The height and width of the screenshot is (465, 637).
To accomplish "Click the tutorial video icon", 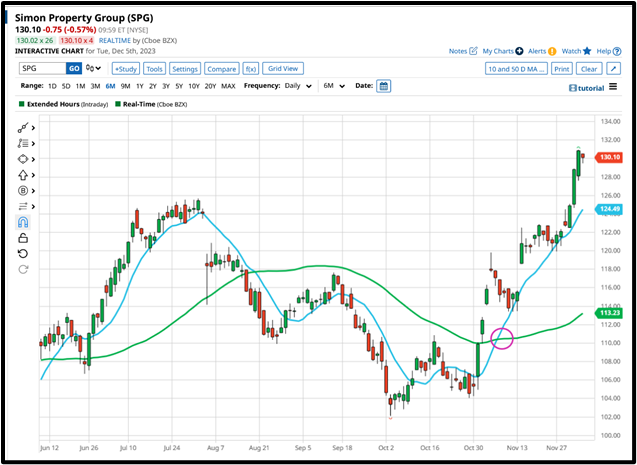I will pyautogui.click(x=572, y=88).
